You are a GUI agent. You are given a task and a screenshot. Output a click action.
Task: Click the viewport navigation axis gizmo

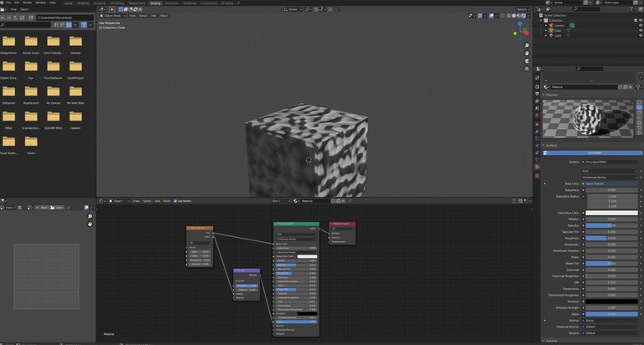pos(517,33)
